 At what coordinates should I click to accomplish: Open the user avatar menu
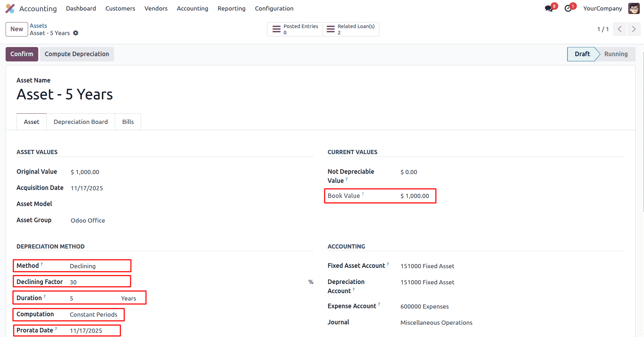[633, 8]
